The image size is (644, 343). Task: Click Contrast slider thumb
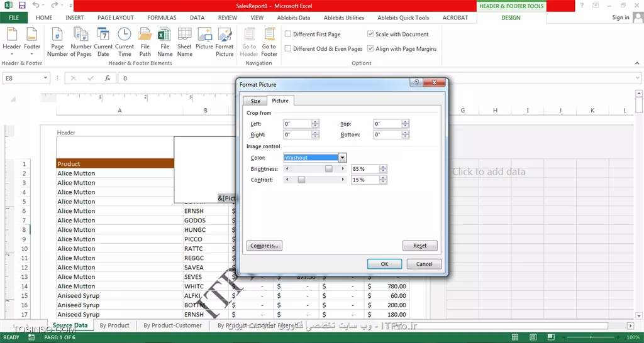[x=301, y=180]
